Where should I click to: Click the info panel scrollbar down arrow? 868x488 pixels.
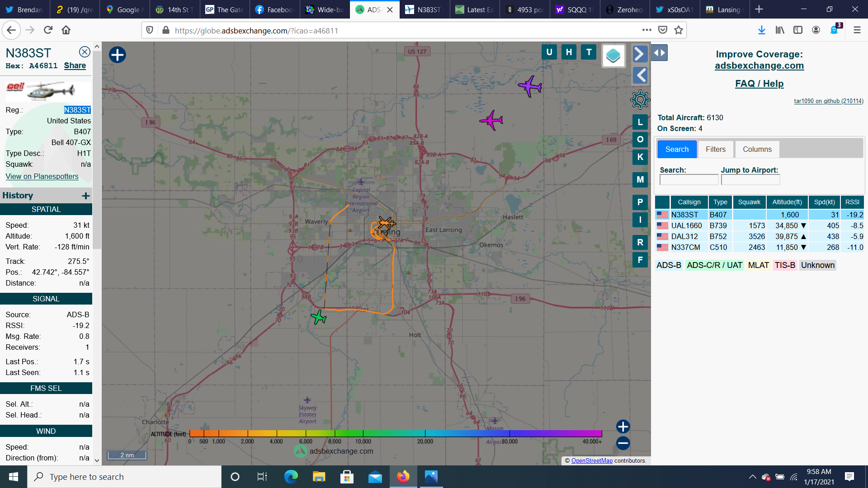(97, 460)
